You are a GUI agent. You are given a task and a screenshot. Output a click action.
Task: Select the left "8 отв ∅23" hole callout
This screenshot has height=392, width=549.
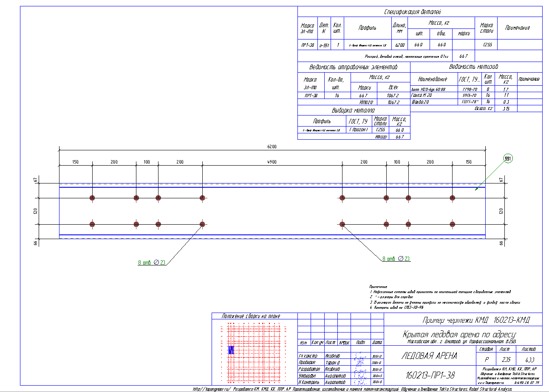point(151,262)
